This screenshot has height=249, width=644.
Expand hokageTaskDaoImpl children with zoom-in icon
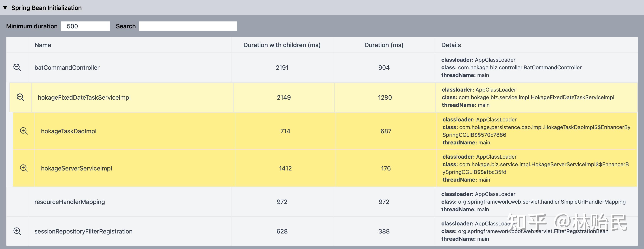pyautogui.click(x=24, y=131)
